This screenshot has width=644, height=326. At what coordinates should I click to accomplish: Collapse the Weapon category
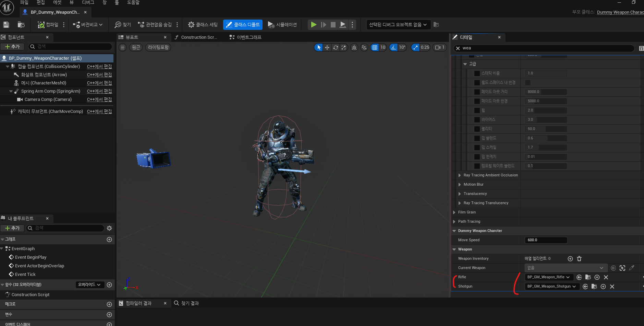(x=454, y=249)
